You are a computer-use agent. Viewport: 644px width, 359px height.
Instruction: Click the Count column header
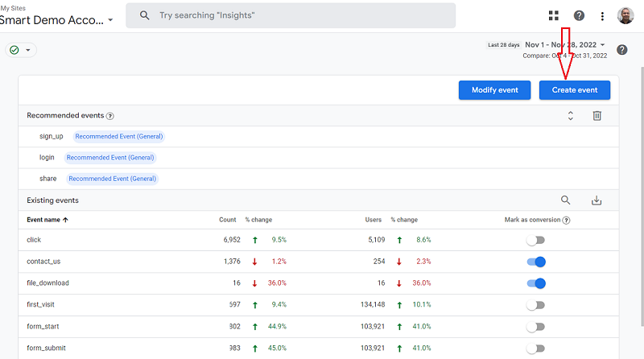coord(228,220)
